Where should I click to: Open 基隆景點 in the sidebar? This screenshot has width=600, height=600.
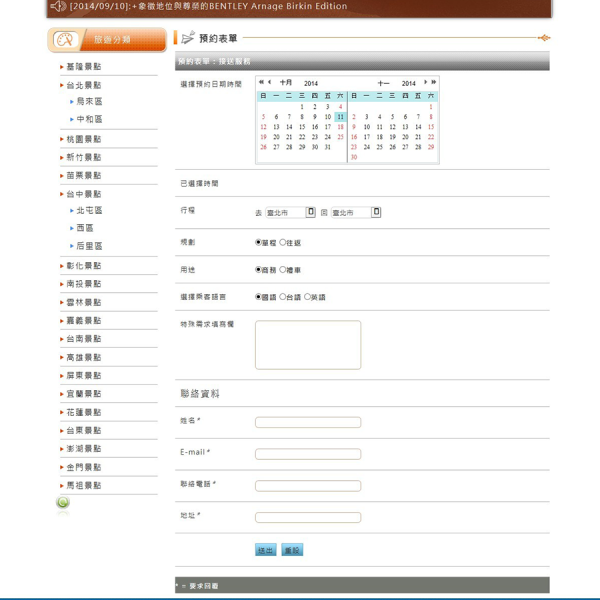click(x=84, y=67)
